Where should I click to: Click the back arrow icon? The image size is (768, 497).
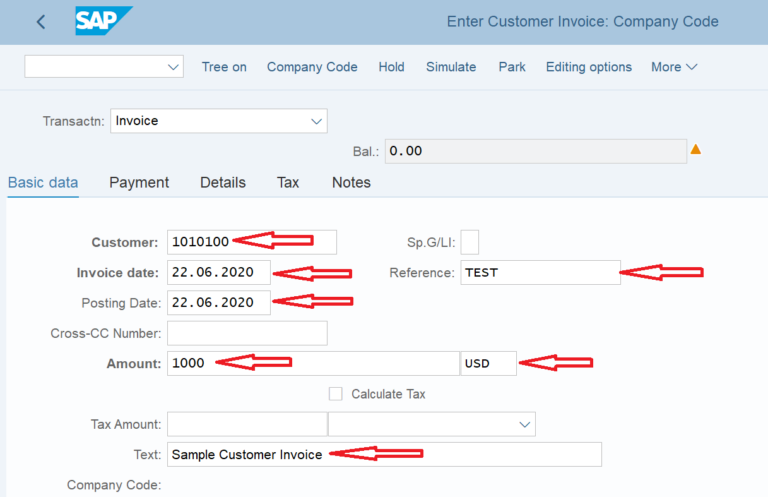point(41,22)
